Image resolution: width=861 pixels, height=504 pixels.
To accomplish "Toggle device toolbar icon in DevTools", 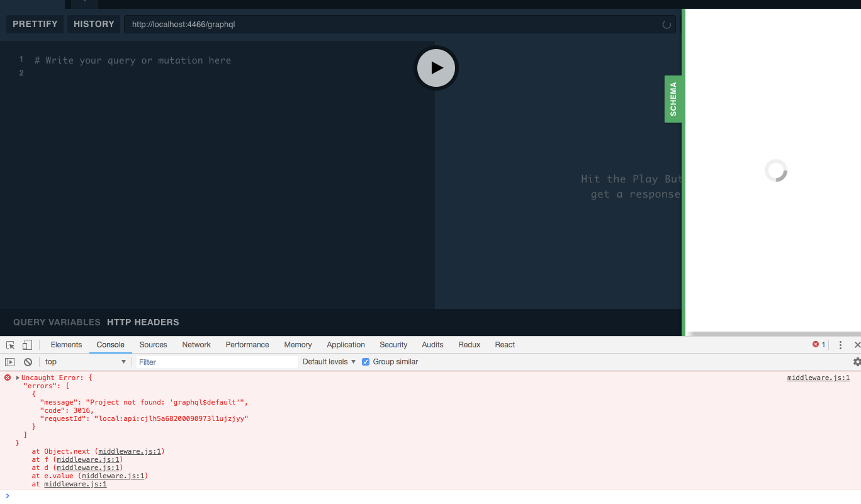I will coord(27,345).
